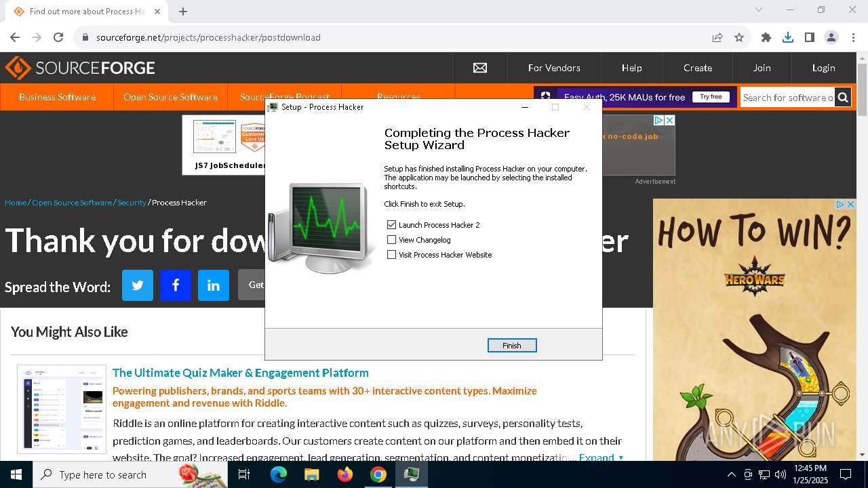Close the Find out more browser tab

pos(157,12)
